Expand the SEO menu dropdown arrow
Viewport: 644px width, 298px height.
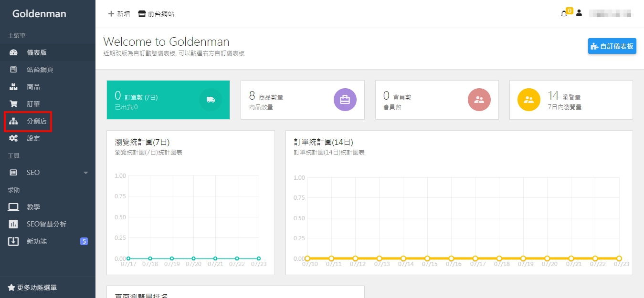[x=86, y=173]
